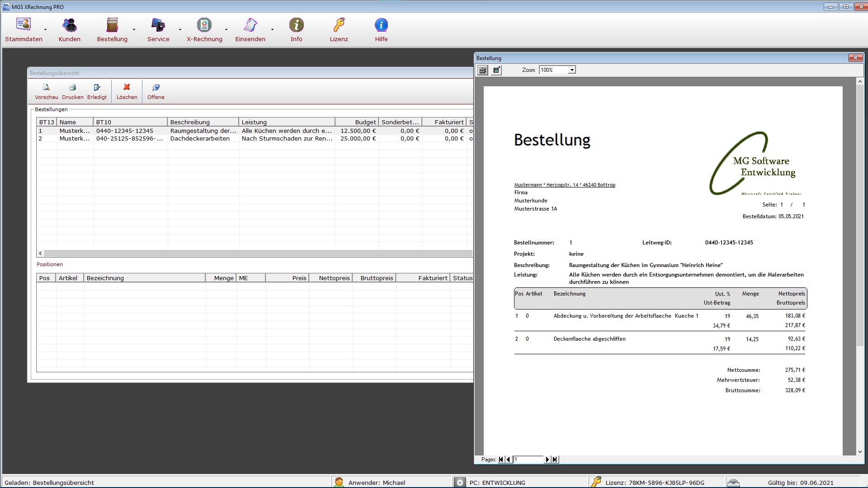
Task: Sort by the Budget column header
Action: tap(356, 122)
